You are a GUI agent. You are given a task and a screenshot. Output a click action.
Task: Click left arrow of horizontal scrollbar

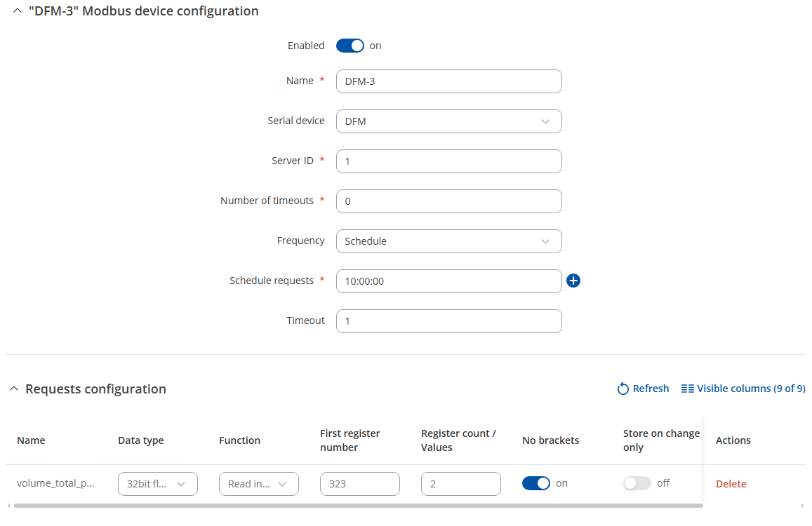click(8, 505)
